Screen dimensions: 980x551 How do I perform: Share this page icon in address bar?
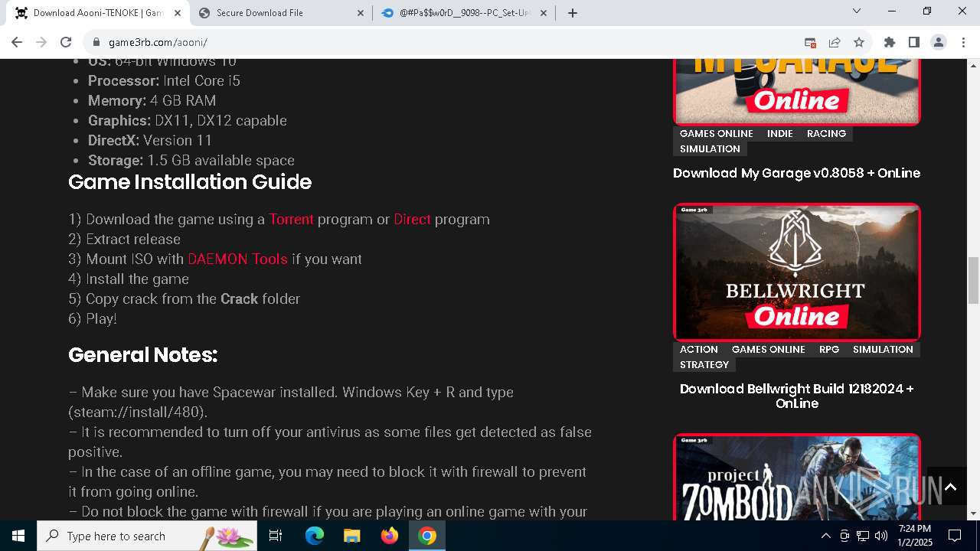pos(835,42)
